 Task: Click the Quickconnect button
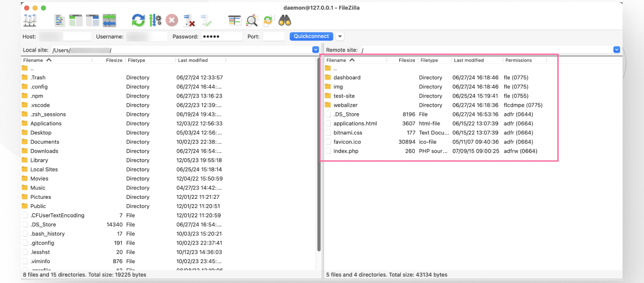(311, 36)
